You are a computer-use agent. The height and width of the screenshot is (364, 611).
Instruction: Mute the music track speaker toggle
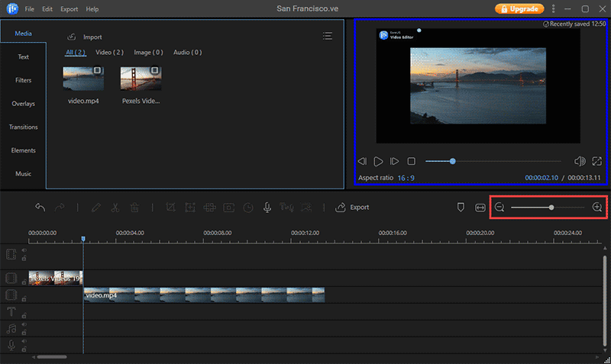pyautogui.click(x=24, y=324)
